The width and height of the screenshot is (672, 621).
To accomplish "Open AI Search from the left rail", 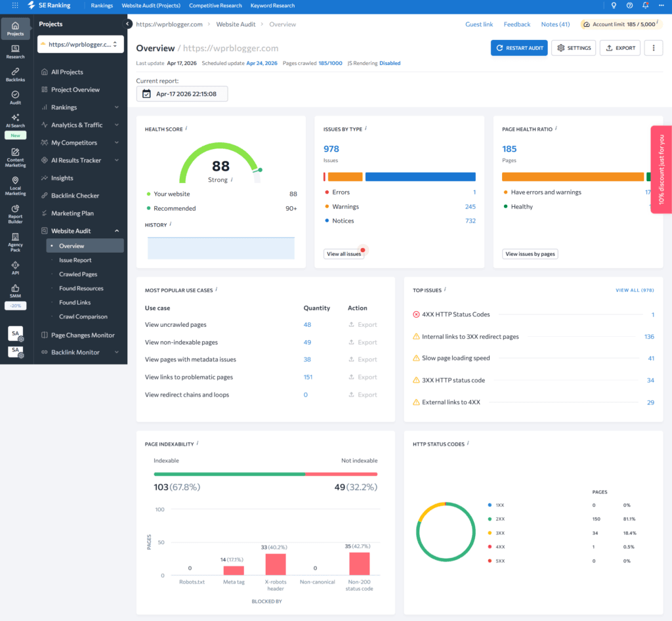I will [15, 120].
